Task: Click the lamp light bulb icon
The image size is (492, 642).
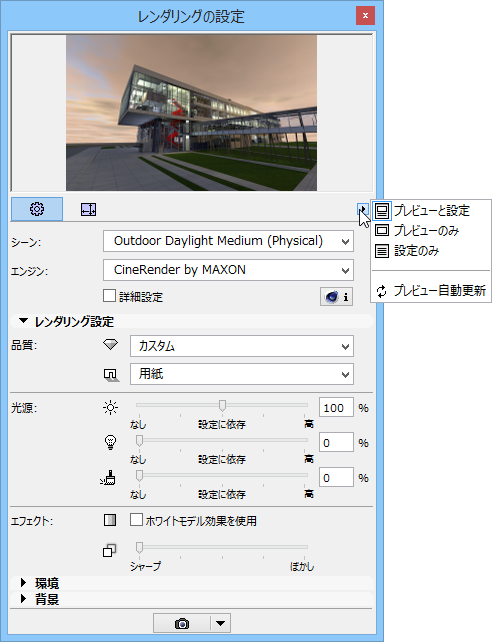Action: (111, 442)
